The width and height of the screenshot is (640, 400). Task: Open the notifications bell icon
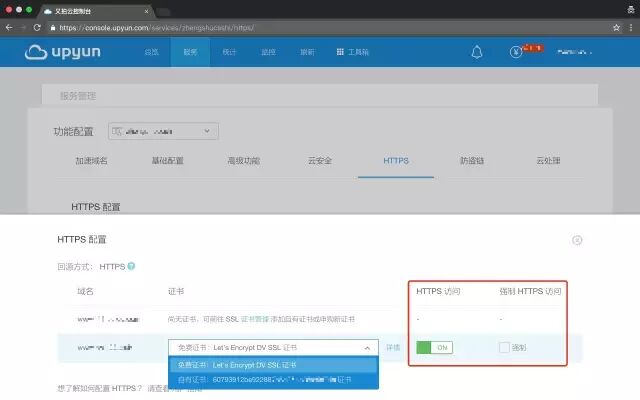[477, 52]
